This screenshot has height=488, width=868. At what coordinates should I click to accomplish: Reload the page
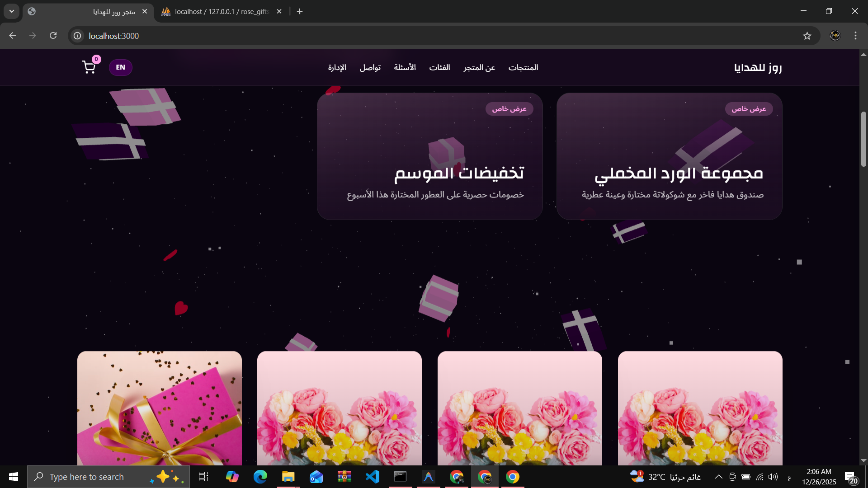[53, 36]
